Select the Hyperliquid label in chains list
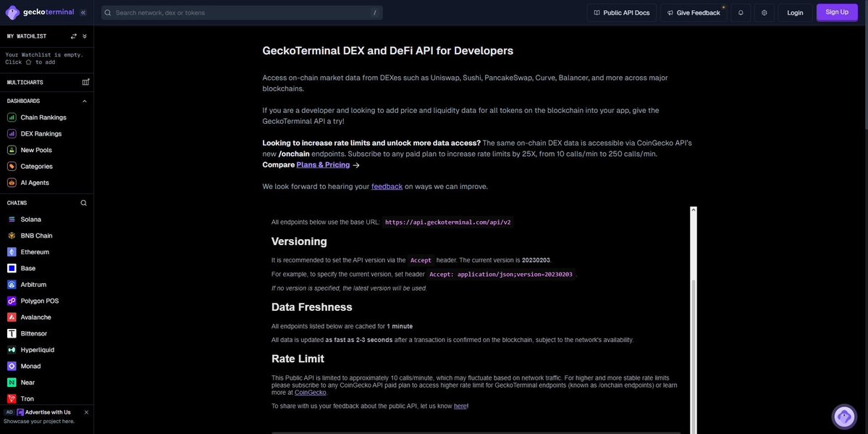Screen dimensions: 868x434 point(37,350)
